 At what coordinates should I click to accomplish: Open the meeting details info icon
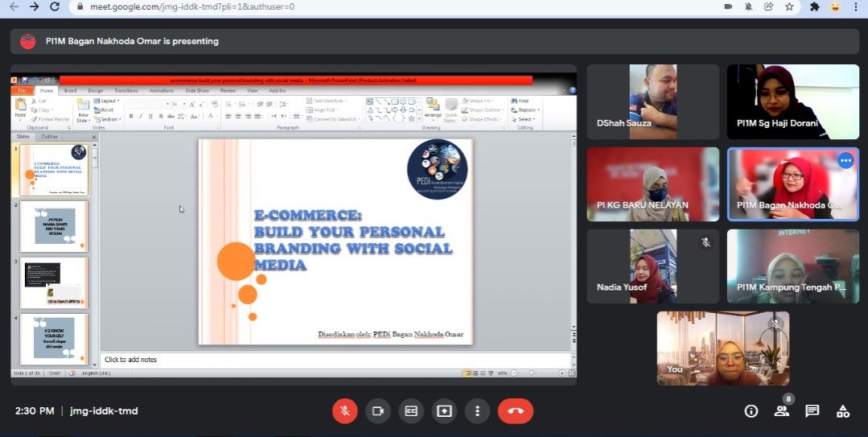(751, 411)
